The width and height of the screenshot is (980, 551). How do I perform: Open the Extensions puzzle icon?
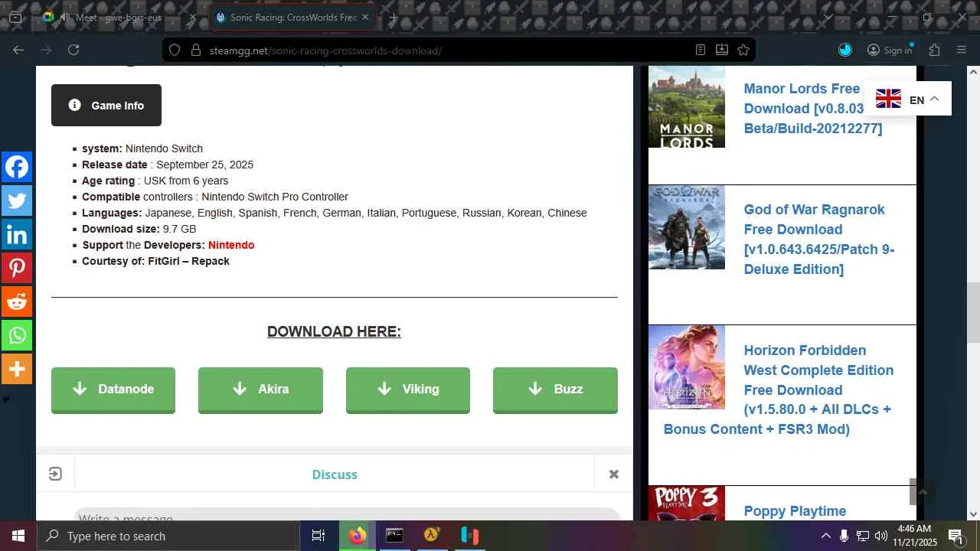934,50
